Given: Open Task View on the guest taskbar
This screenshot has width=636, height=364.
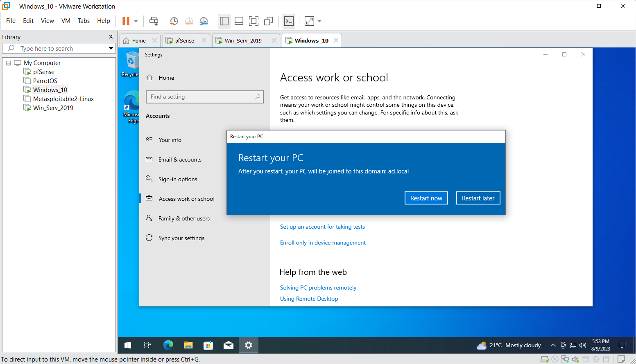Looking at the screenshot, I should point(147,345).
